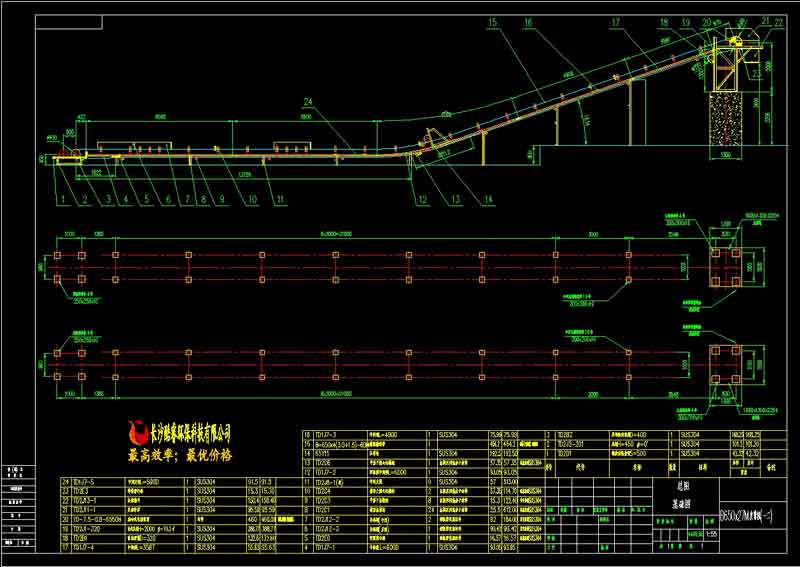Click the hatched concrete foundation block
Screen dimensions: 800x567
click(x=729, y=127)
